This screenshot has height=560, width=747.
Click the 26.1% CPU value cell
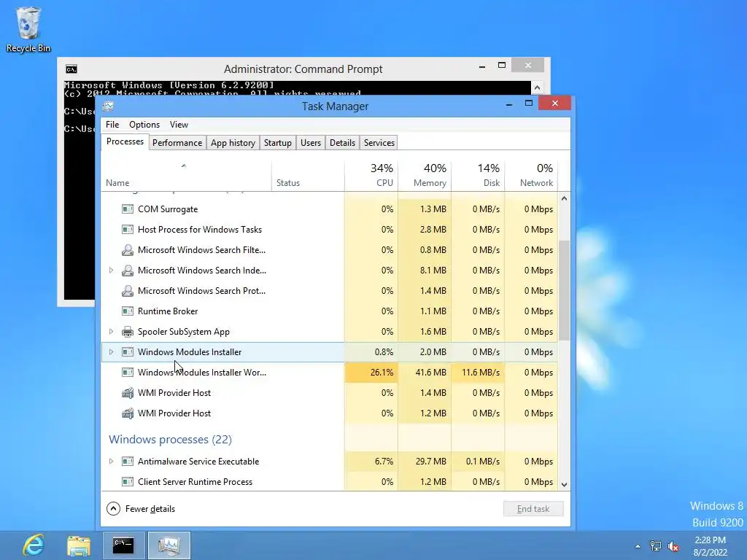[x=371, y=373]
